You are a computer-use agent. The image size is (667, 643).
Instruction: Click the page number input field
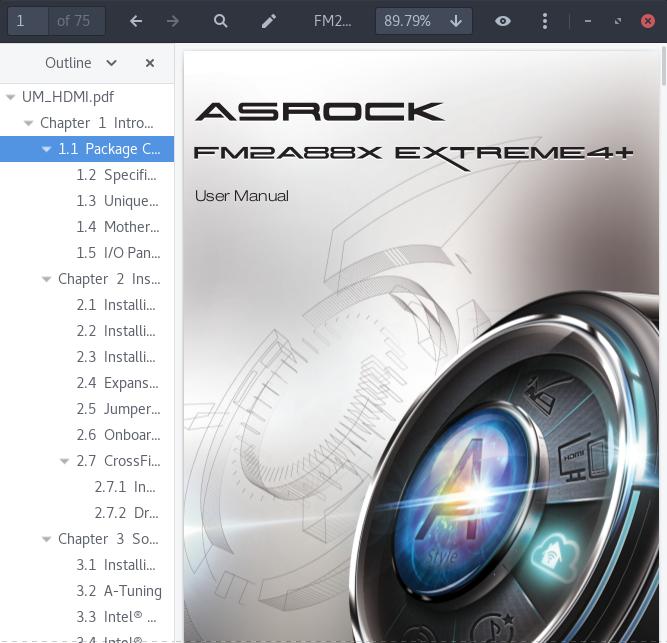(x=29, y=21)
